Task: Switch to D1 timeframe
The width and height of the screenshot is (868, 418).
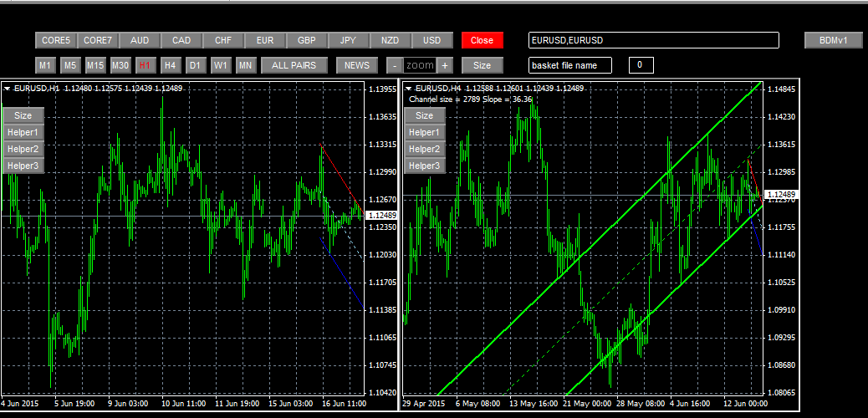Action: tap(195, 65)
